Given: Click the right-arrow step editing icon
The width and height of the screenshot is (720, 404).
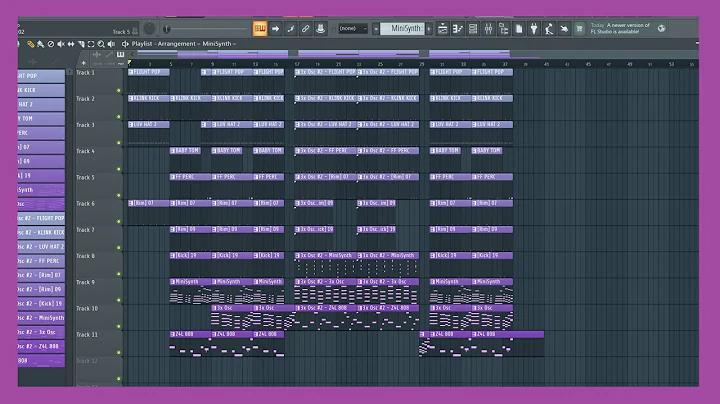Looking at the screenshot, I should pos(276,28).
